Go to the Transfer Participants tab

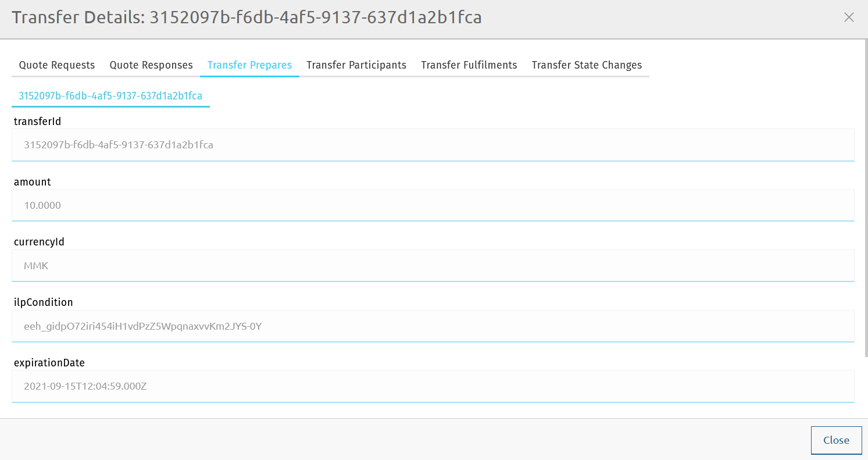(356, 65)
